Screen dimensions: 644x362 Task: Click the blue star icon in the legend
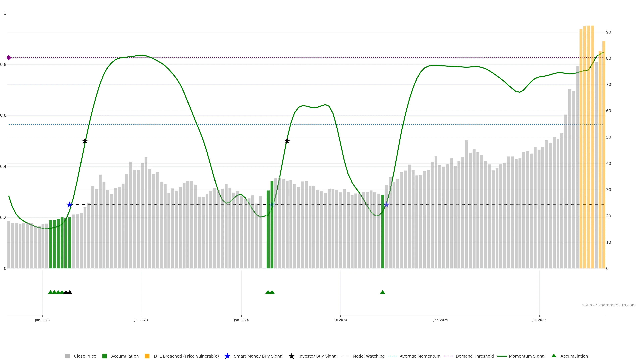tap(227, 356)
